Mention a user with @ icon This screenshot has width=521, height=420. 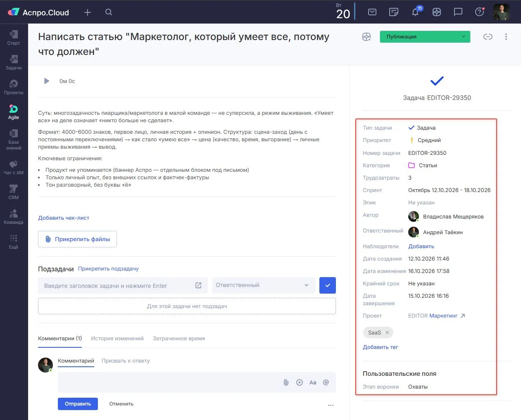[x=326, y=382]
